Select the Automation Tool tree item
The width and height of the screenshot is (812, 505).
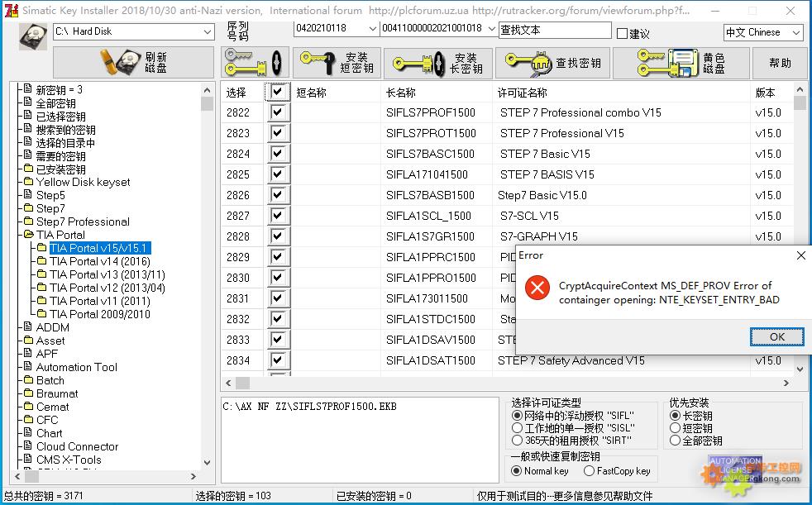(77, 367)
